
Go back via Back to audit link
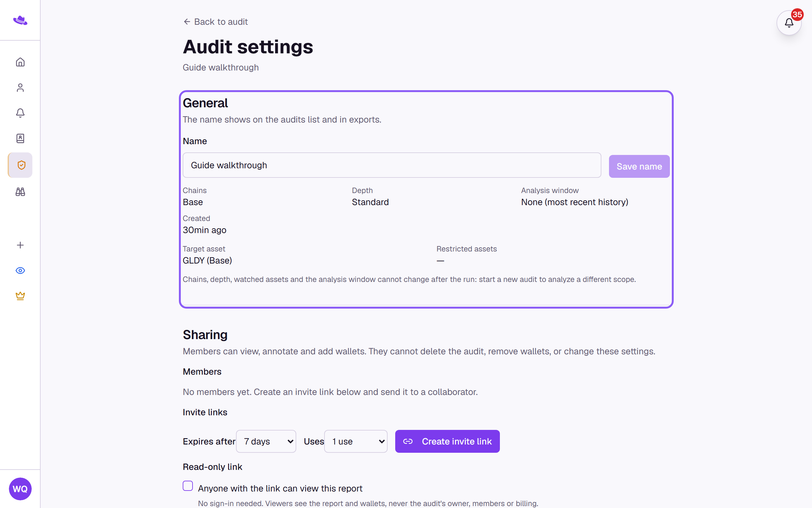[x=215, y=22]
